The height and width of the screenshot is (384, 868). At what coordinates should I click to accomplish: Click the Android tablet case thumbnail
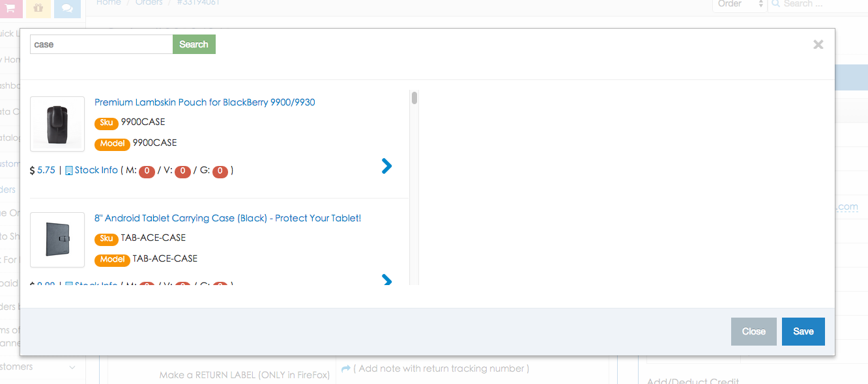[57, 240]
